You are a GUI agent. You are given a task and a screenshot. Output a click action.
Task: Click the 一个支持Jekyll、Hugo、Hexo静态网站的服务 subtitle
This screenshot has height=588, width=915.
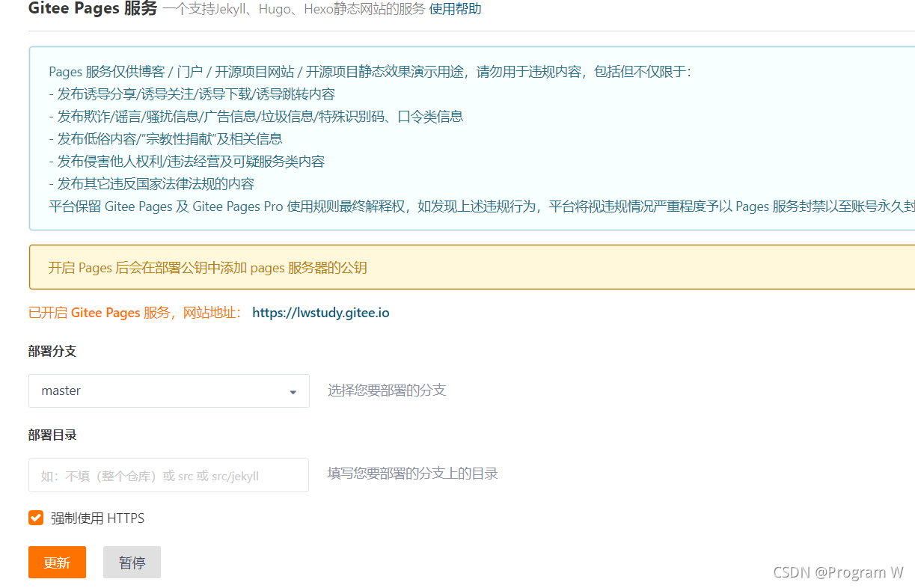294,9
